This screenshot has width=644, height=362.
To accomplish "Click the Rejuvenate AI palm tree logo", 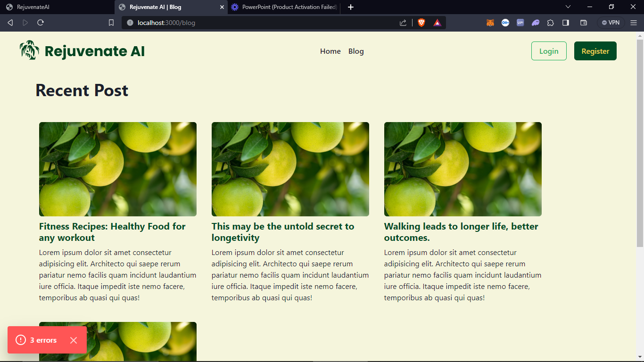I will (x=30, y=50).
